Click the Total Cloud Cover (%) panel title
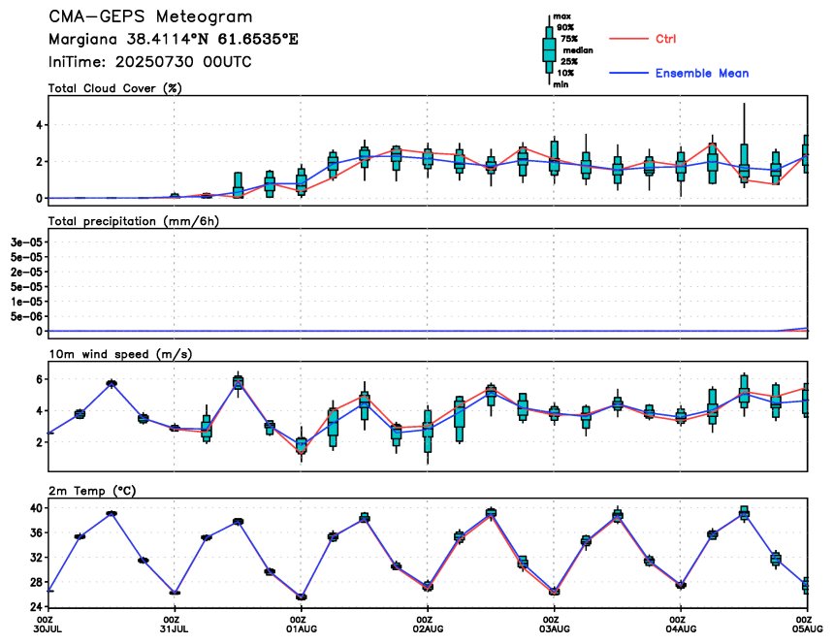 pyautogui.click(x=115, y=88)
